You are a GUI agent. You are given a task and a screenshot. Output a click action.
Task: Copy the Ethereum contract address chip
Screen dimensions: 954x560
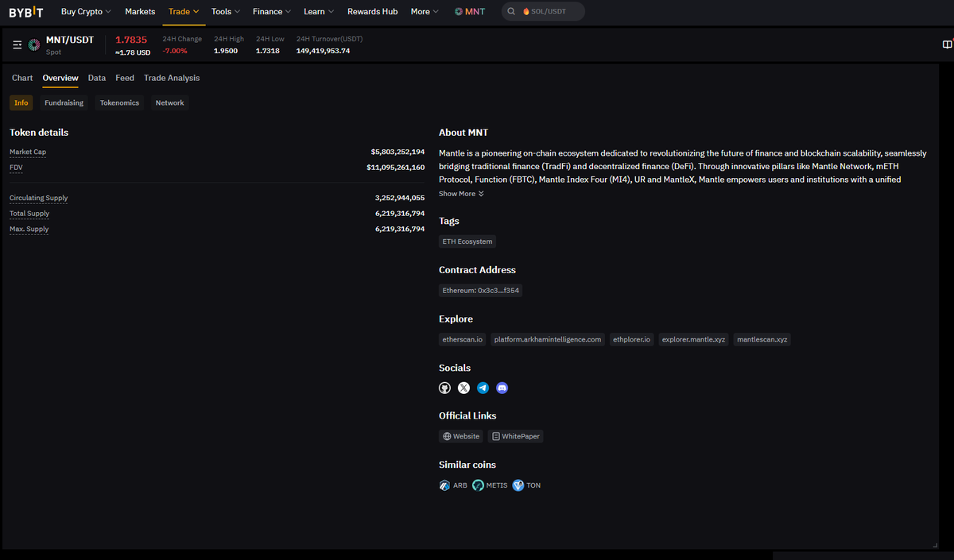click(x=481, y=291)
